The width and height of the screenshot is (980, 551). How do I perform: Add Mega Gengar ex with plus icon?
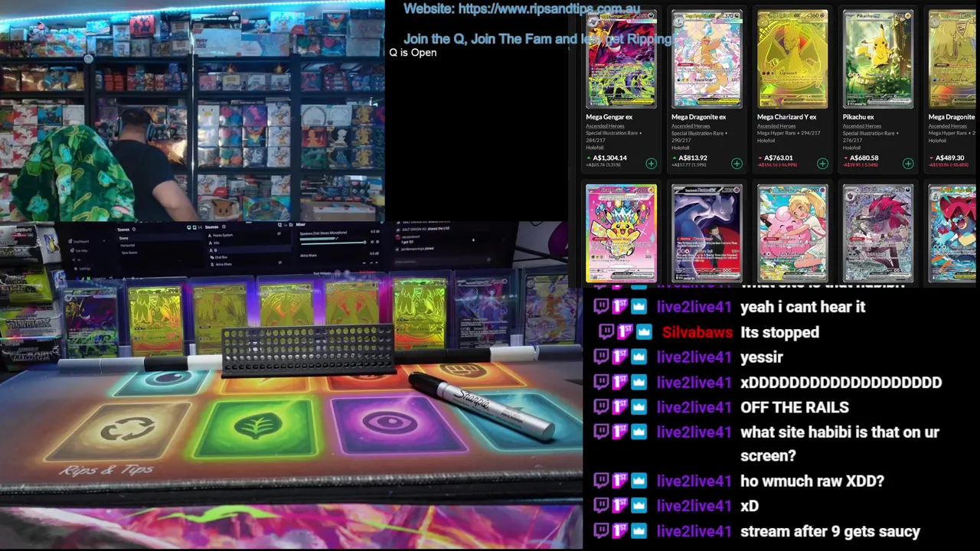651,163
